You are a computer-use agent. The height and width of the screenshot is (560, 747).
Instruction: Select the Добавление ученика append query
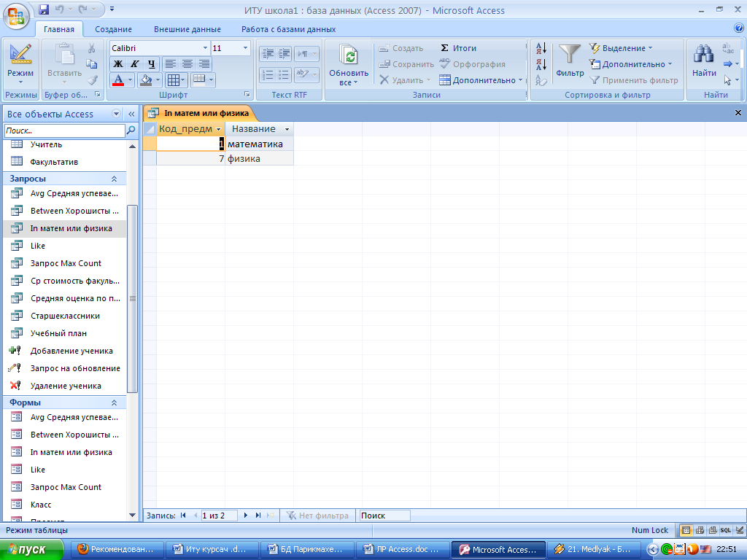65,351
